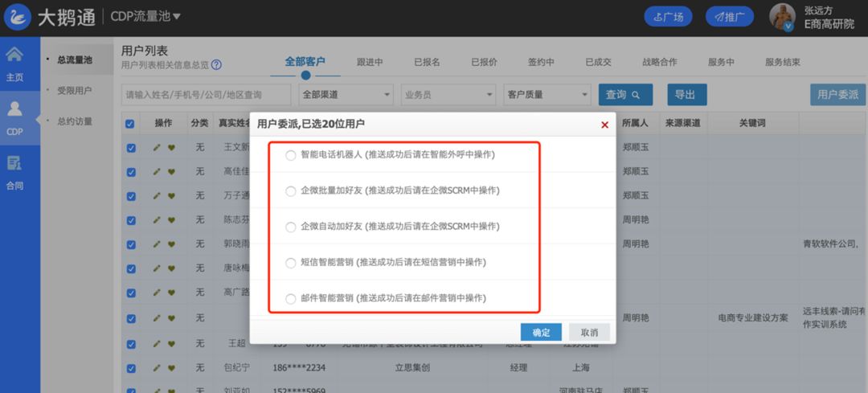Click the pencil edit icon in 万子通 row
The width and height of the screenshot is (868, 393).
point(157,196)
